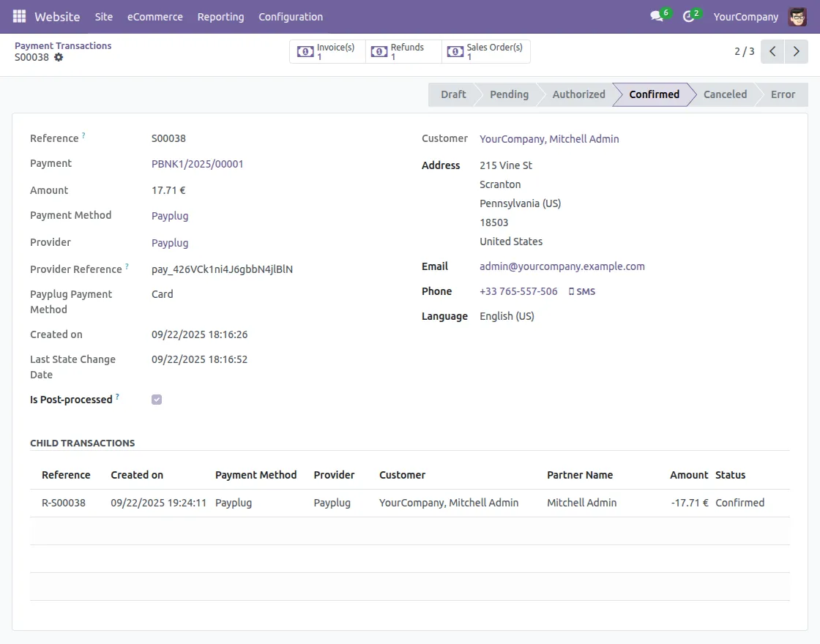Open child transaction R-S00038 row

(64, 503)
